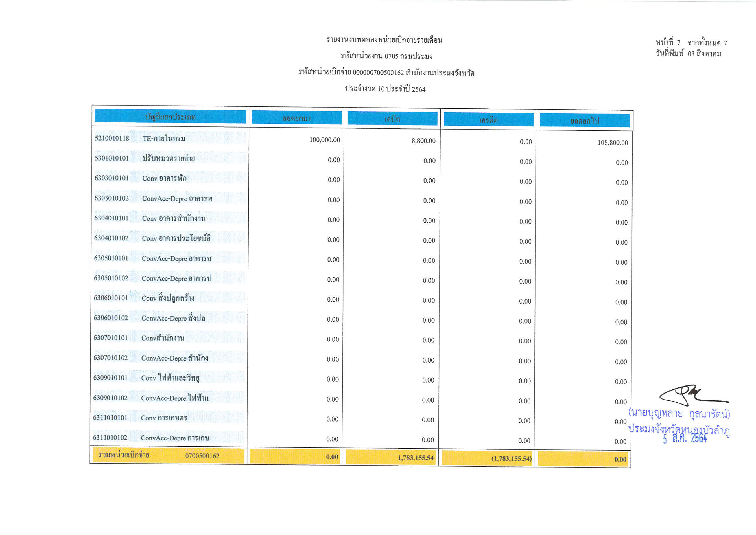Click the บัญชีแยกประเภท column header
Viewport: 756px width, 535px height.
tap(170, 117)
